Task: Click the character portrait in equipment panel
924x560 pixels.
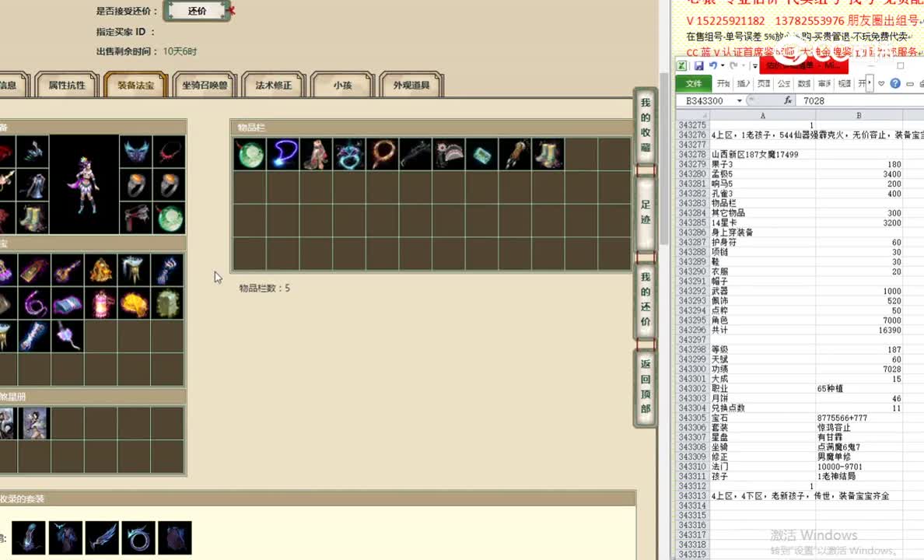Action: (84, 184)
